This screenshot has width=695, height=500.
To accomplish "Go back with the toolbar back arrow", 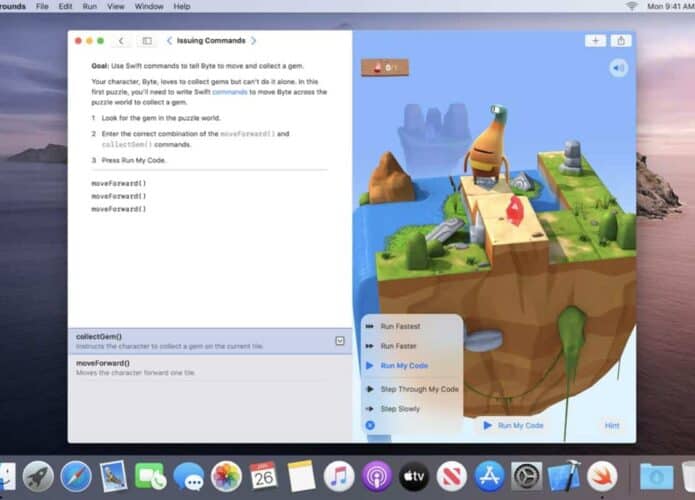I will coord(121,41).
